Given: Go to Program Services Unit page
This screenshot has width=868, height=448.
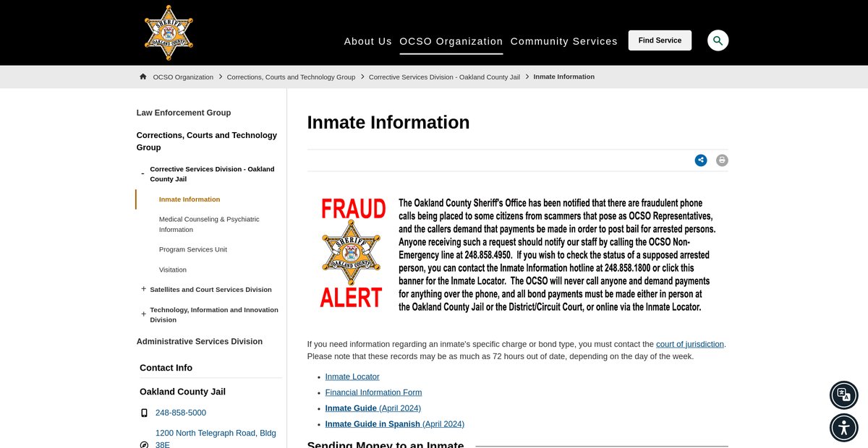Looking at the screenshot, I should (x=193, y=249).
